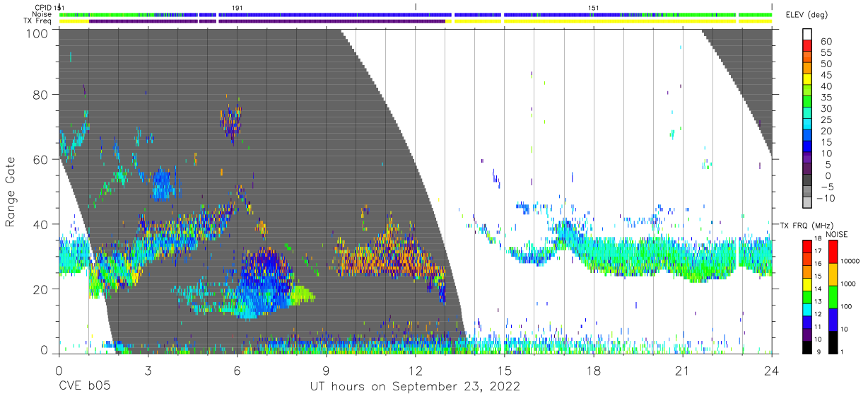Select the red segment between 55 and 60 on the ELEV bar
The image size is (868, 401).
coord(807,45)
